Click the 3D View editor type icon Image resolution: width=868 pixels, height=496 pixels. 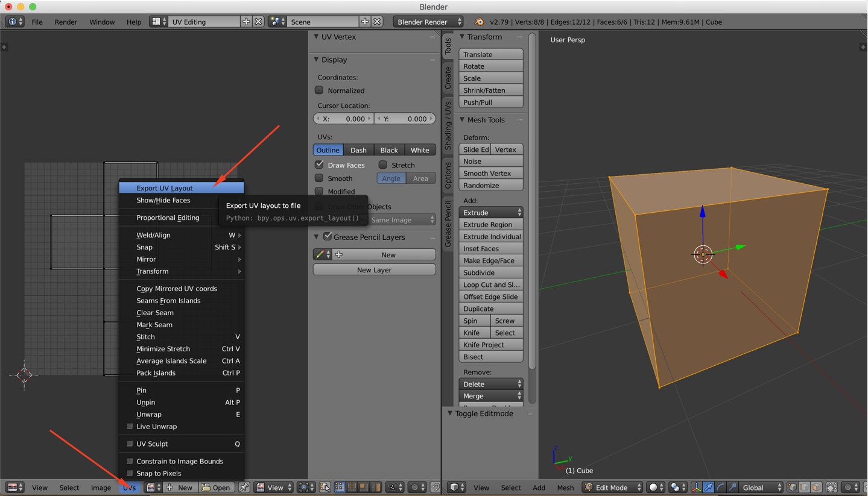458,487
